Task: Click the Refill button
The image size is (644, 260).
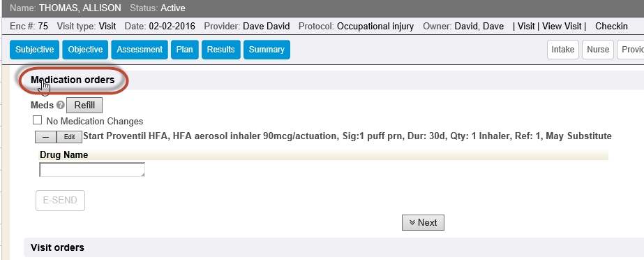Action: (x=84, y=105)
